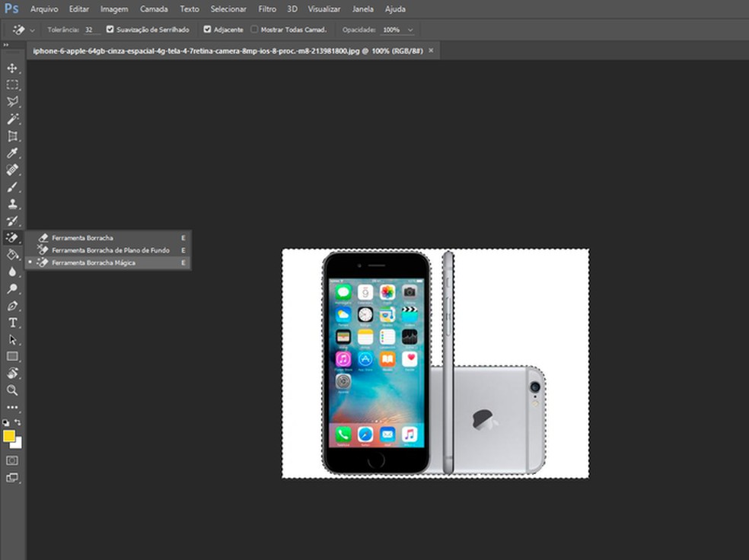Select the Move tool

[12, 68]
